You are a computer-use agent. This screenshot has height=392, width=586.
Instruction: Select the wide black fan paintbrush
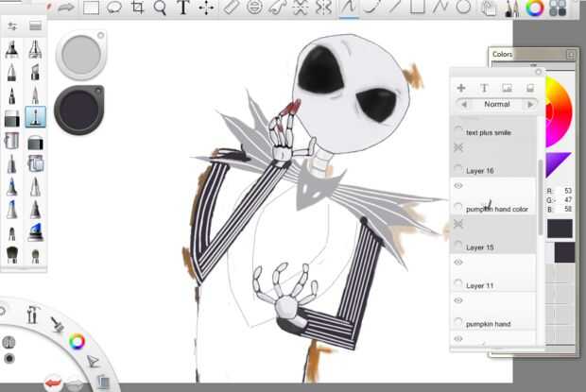click(12, 255)
